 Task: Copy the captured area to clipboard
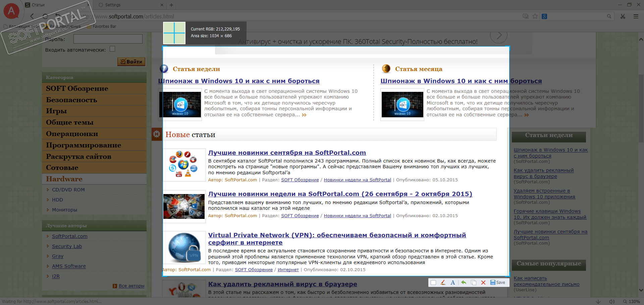[x=474, y=283]
